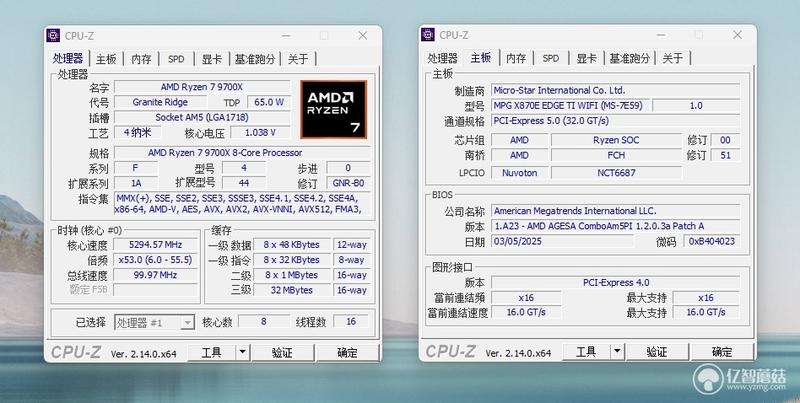The height and width of the screenshot is (403, 800).
Task: Open the SPD tab in the right window
Action: click(x=551, y=59)
